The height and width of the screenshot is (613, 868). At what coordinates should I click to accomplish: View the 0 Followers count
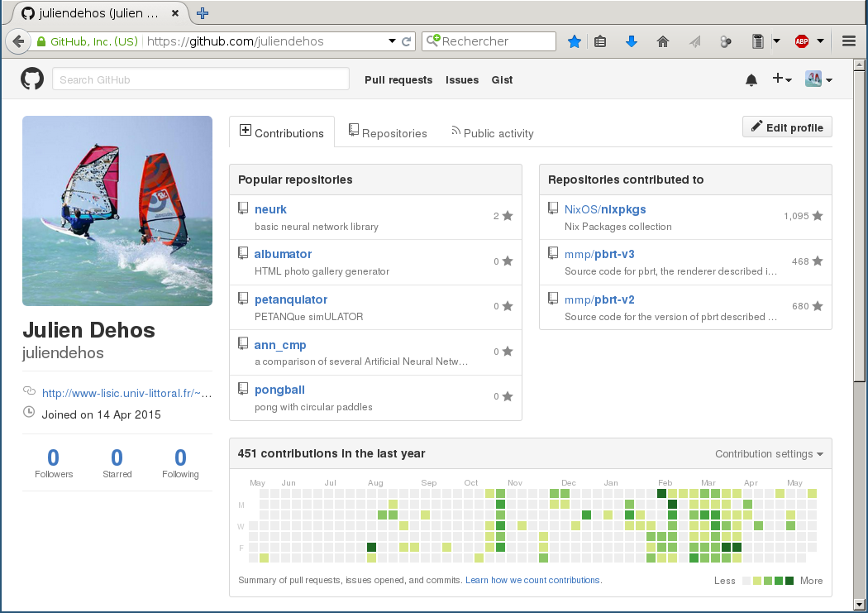point(54,463)
